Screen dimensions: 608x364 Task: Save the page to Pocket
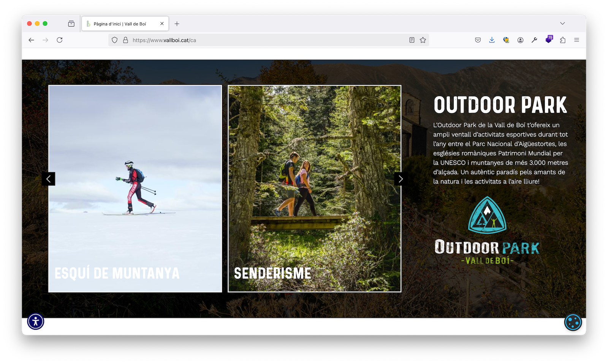478,40
